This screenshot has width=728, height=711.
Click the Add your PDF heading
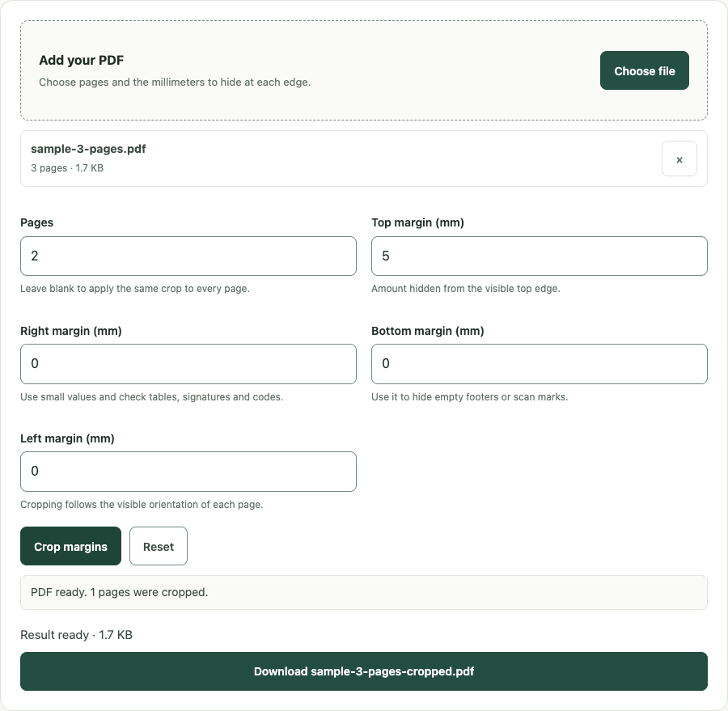click(x=81, y=61)
